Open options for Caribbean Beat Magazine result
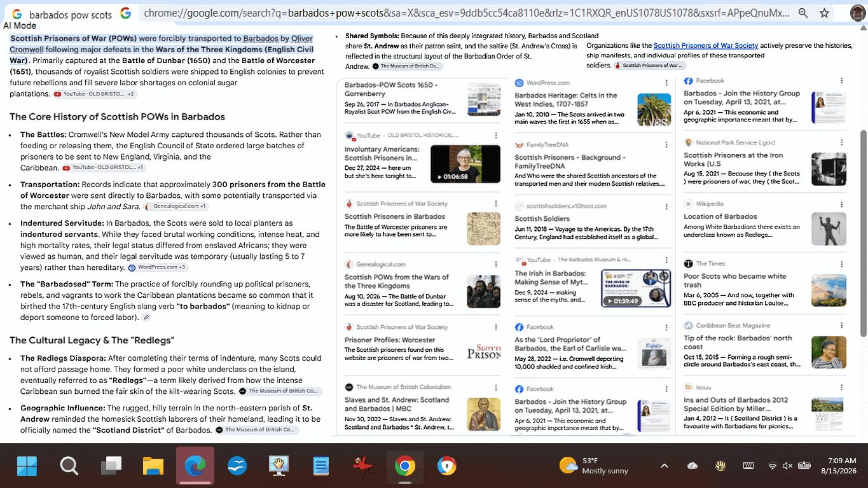 [x=842, y=325]
